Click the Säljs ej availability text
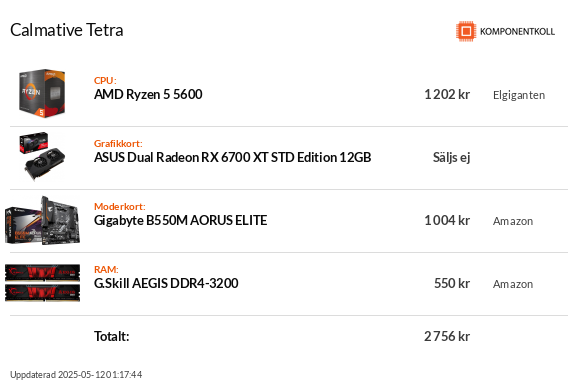The image size is (577, 388). [x=452, y=158]
